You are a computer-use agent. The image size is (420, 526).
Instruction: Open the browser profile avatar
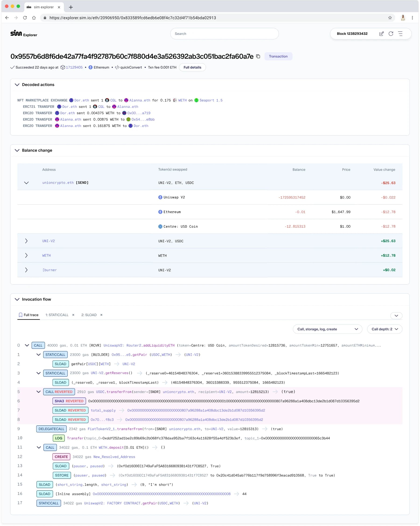coord(403,18)
